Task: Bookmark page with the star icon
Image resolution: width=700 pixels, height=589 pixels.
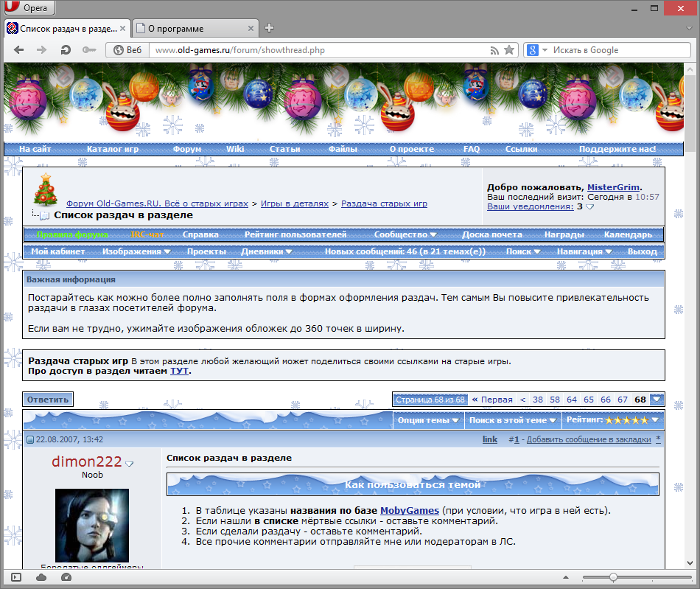Action: (509, 50)
